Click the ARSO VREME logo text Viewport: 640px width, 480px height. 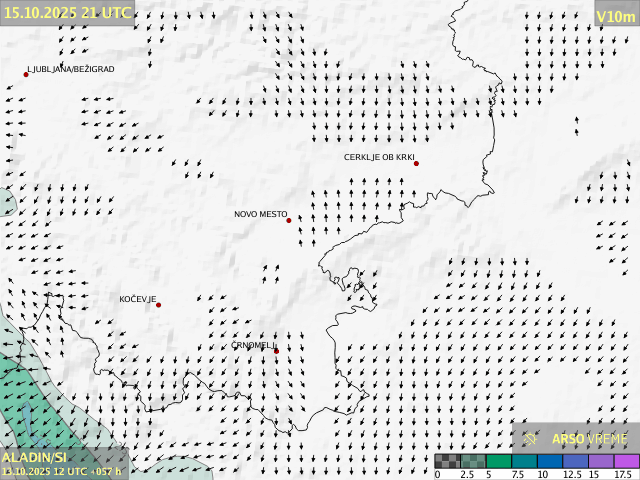(x=590, y=438)
